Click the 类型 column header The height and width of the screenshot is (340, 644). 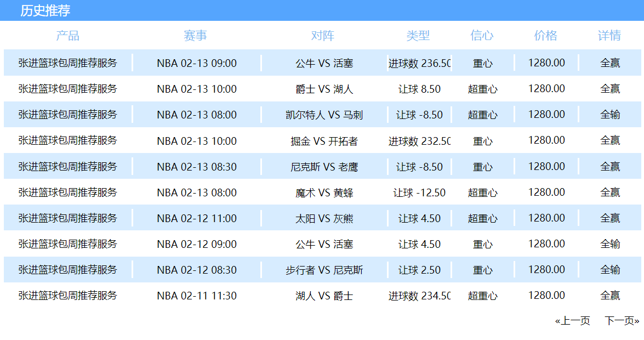[418, 36]
